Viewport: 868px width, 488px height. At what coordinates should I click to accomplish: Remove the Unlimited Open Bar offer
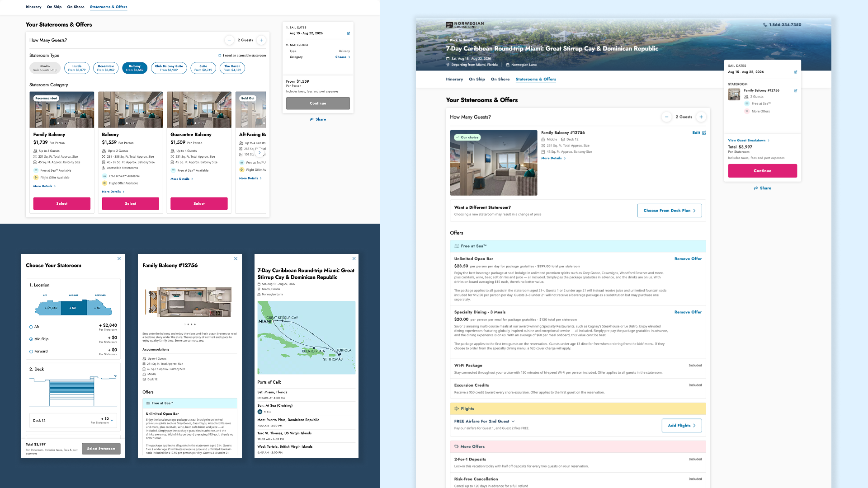click(688, 259)
